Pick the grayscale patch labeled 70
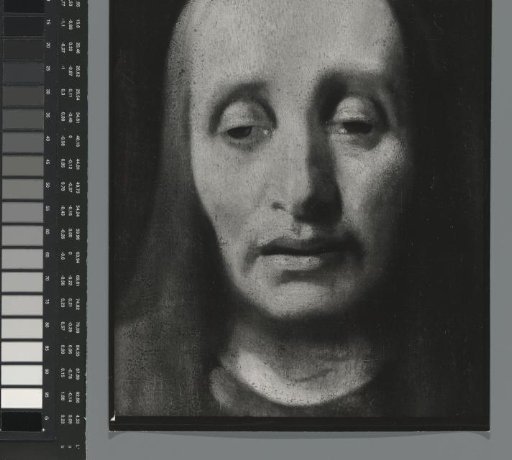The width and height of the screenshot is (512, 460). [23, 282]
